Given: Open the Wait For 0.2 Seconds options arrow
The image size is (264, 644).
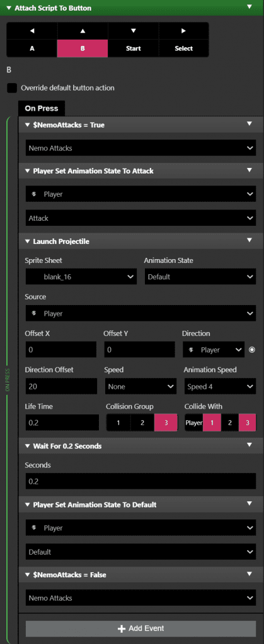Looking at the screenshot, I should (250, 446).
